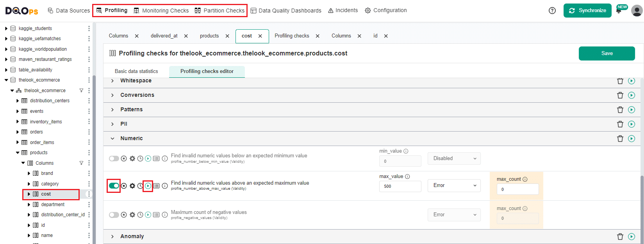Delete all Anomaly category checks

620,237
